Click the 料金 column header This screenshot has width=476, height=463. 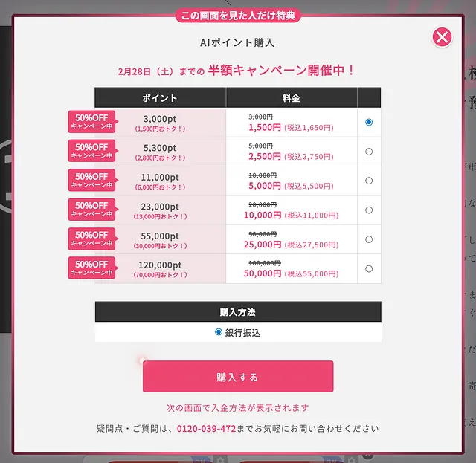(x=292, y=98)
